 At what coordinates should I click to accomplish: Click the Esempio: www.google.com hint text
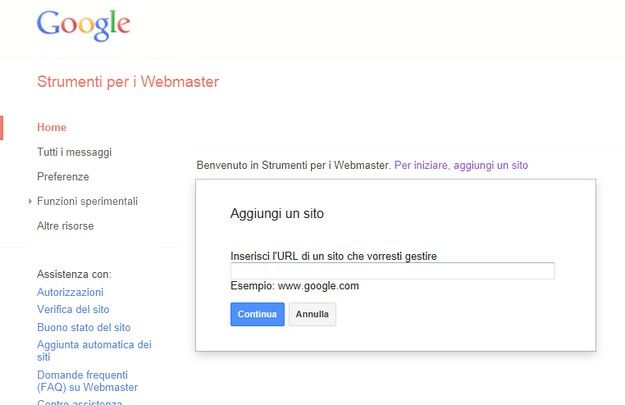point(295,286)
